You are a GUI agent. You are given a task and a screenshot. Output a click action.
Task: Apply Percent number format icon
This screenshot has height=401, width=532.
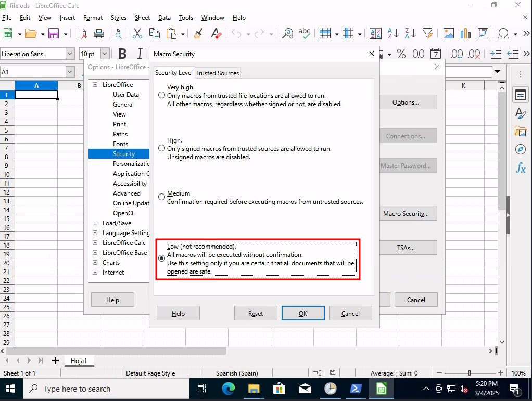[401, 54]
